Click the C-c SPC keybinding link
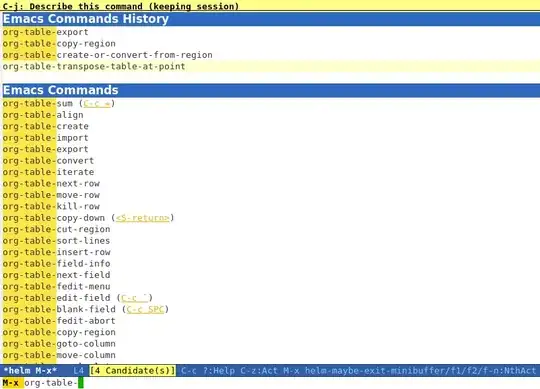The width and height of the screenshot is (540, 389). [145, 309]
